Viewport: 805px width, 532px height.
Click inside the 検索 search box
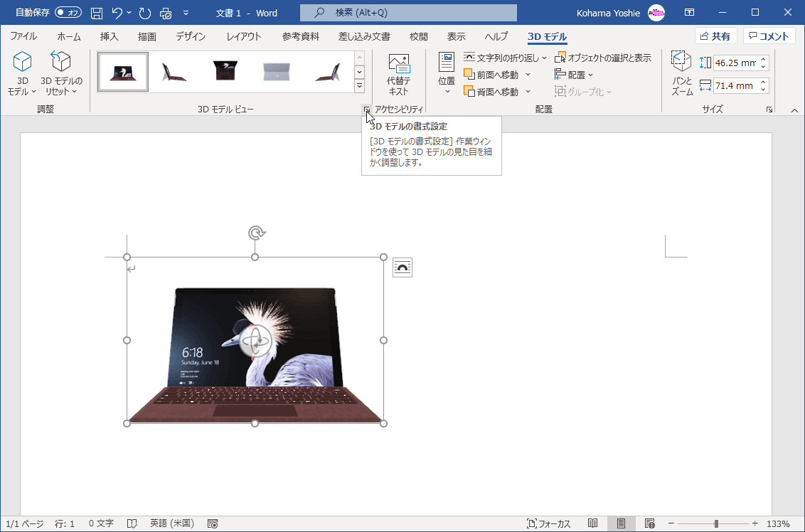(407, 12)
